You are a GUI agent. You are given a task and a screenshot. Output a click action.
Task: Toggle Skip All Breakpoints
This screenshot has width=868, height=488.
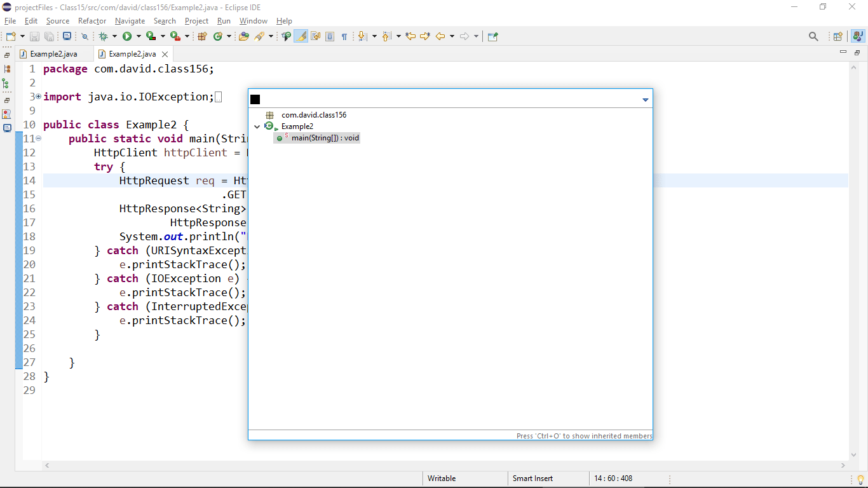click(x=85, y=36)
